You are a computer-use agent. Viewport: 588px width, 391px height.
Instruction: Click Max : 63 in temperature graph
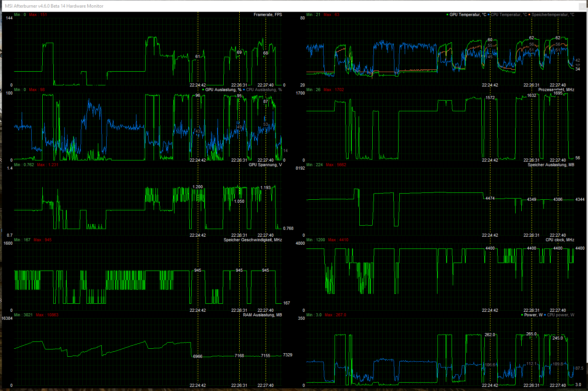coord(332,15)
